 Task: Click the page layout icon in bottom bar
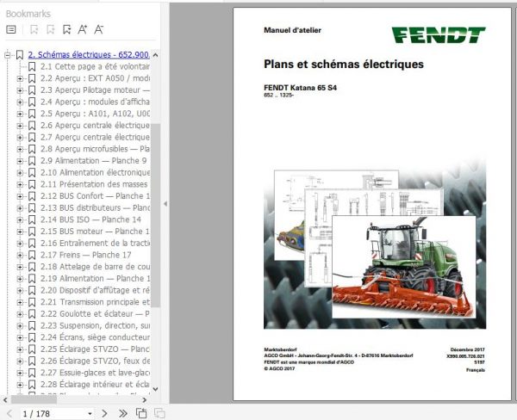point(141,413)
